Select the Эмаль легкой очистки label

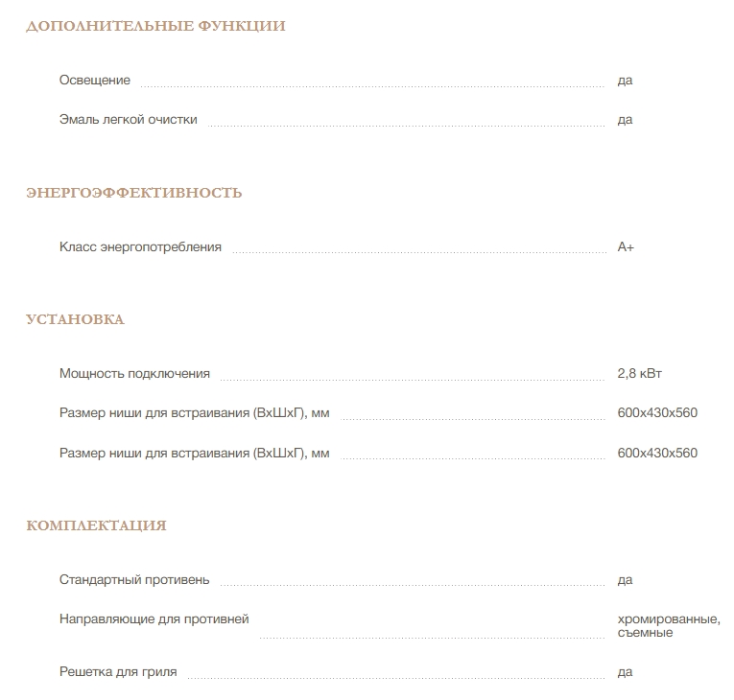[129, 120]
